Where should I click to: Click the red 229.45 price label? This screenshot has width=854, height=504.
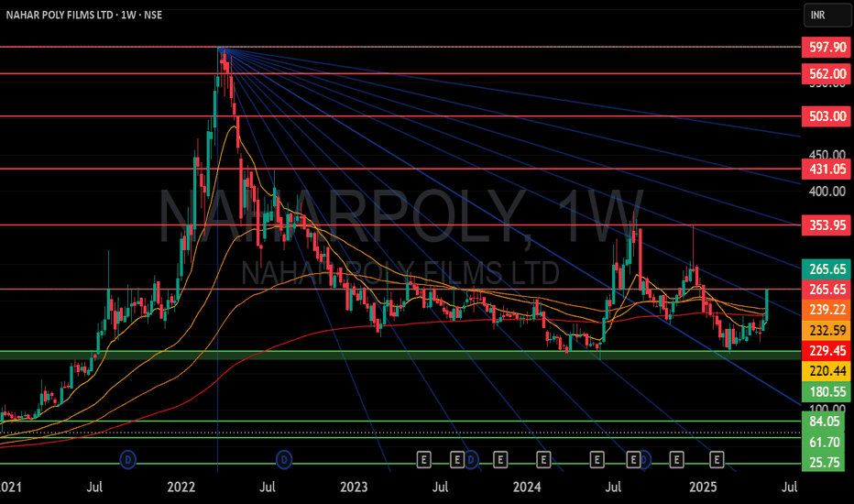pyautogui.click(x=827, y=350)
